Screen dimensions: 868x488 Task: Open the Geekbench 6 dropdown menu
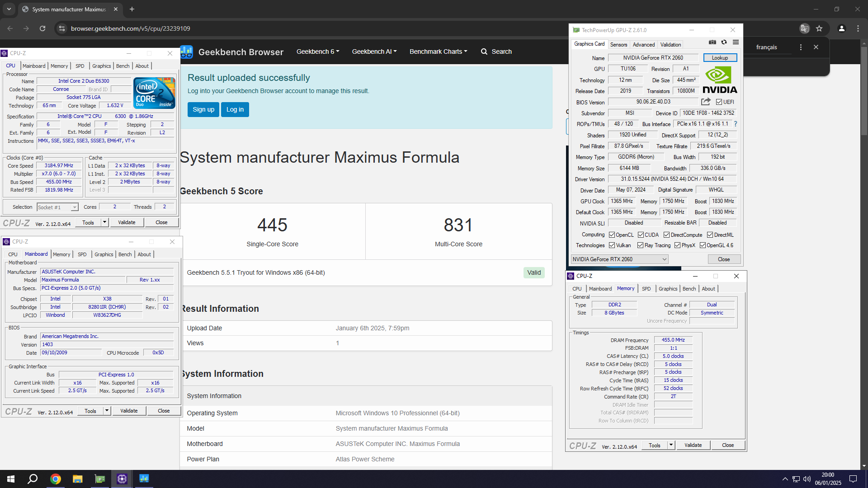318,52
